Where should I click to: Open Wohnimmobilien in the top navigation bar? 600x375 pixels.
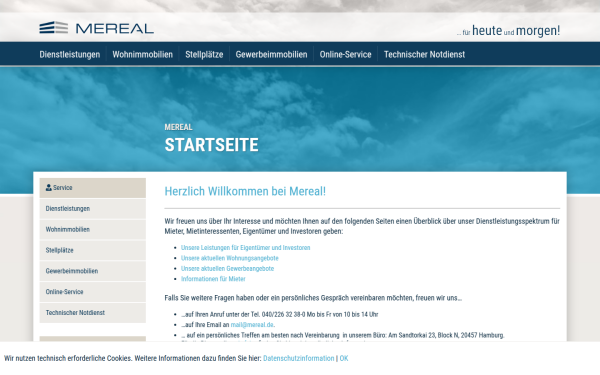pyautogui.click(x=142, y=54)
